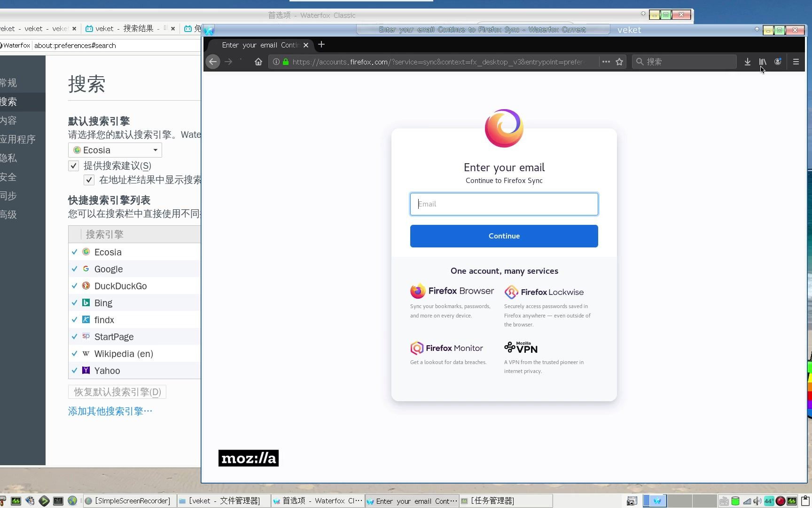Click the 恢复默认搜索引擎 button

click(x=117, y=392)
